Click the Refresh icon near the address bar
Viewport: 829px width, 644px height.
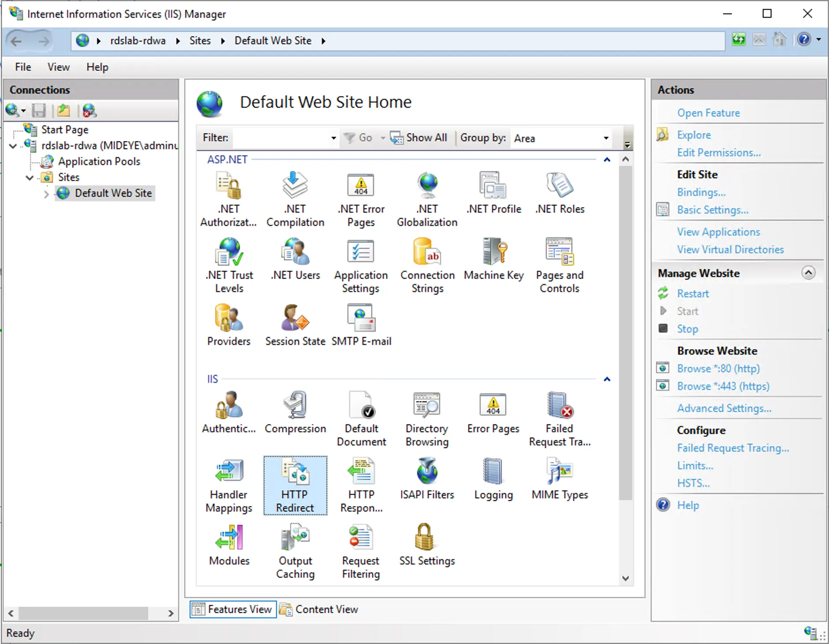[x=739, y=40]
